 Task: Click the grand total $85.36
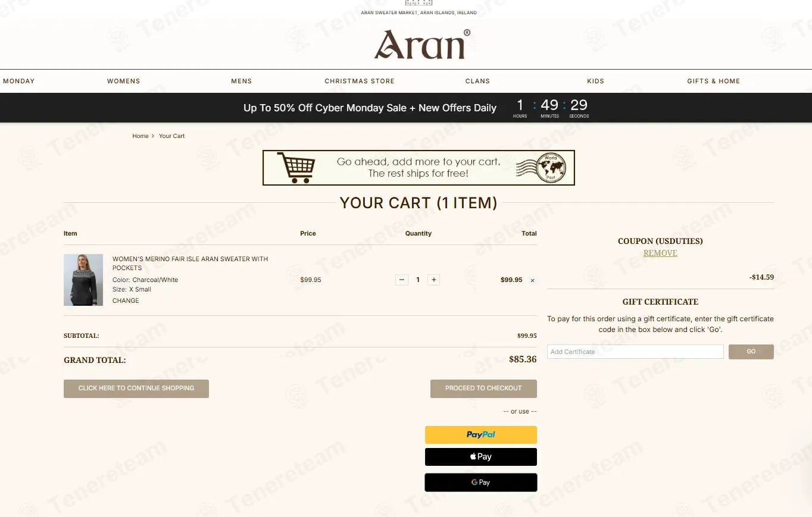(x=523, y=359)
